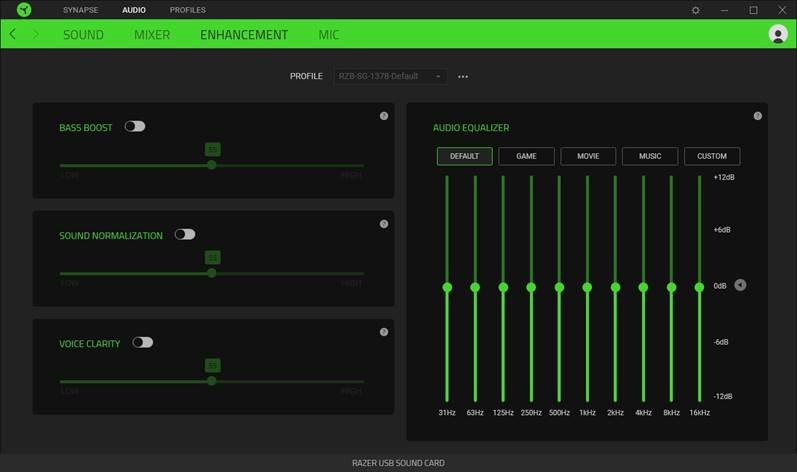
Task: Select the Game equalizer preset
Action: [x=526, y=156]
